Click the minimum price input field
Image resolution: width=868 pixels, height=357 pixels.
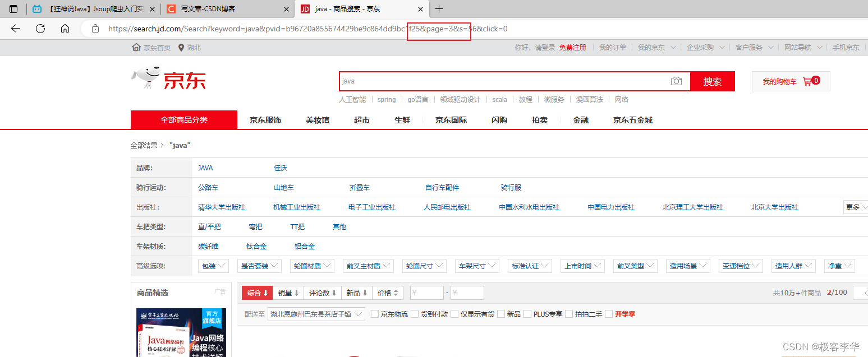(x=427, y=293)
